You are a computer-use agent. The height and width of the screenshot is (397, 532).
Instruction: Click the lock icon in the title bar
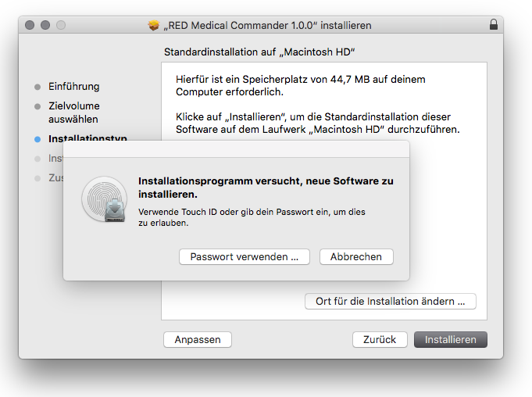493,25
